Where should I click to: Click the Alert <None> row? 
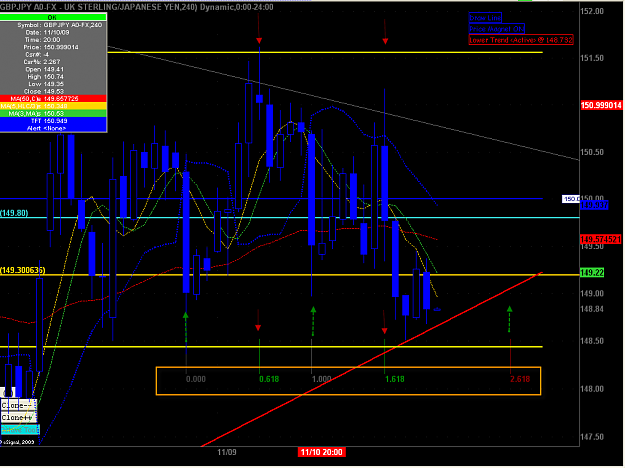(x=53, y=128)
